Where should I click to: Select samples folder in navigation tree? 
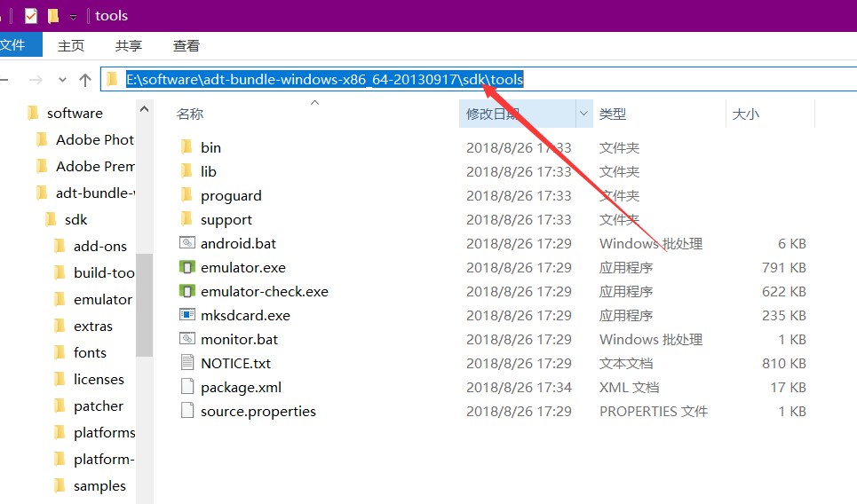[99, 486]
